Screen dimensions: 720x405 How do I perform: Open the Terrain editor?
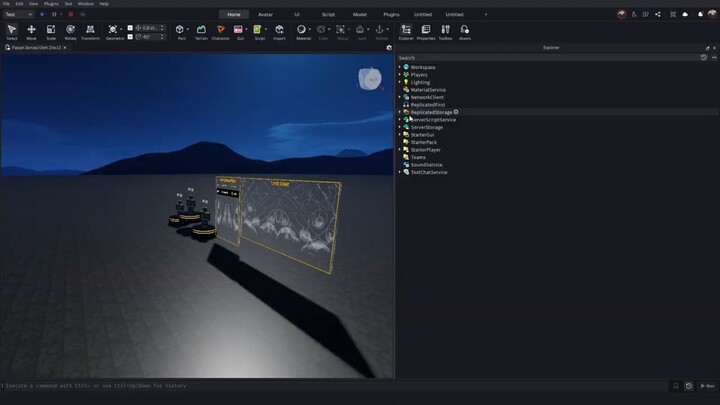tap(201, 32)
